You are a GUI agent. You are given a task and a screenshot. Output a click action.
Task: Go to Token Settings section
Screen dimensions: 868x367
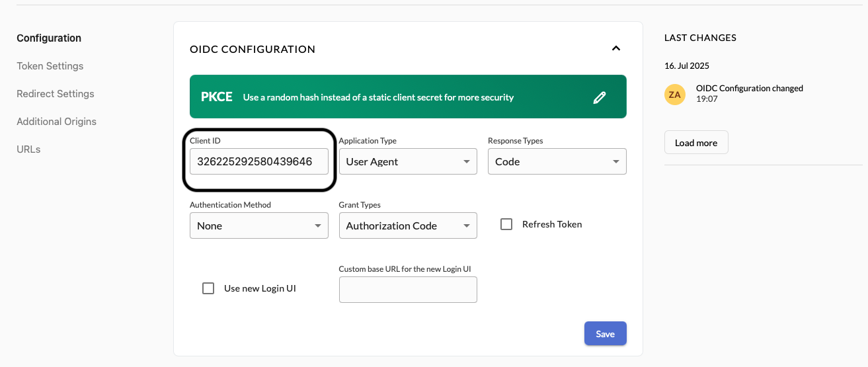(x=50, y=66)
